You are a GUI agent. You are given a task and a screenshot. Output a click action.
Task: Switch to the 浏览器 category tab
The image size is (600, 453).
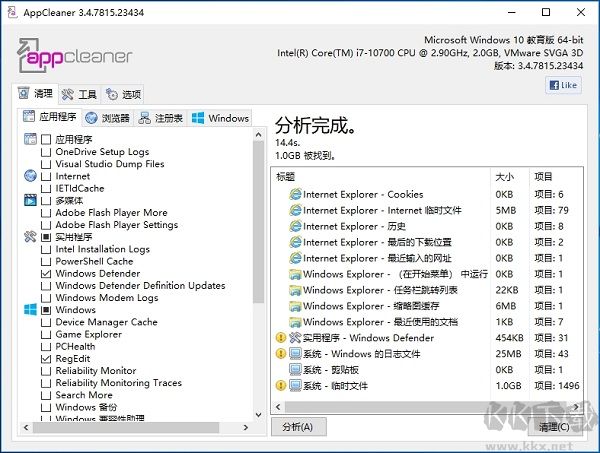108,118
